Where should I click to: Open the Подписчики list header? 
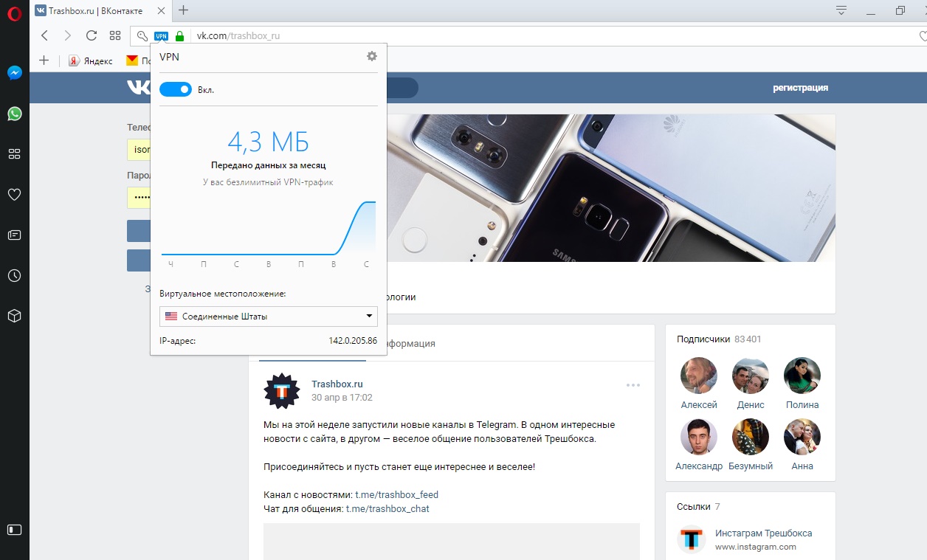719,339
